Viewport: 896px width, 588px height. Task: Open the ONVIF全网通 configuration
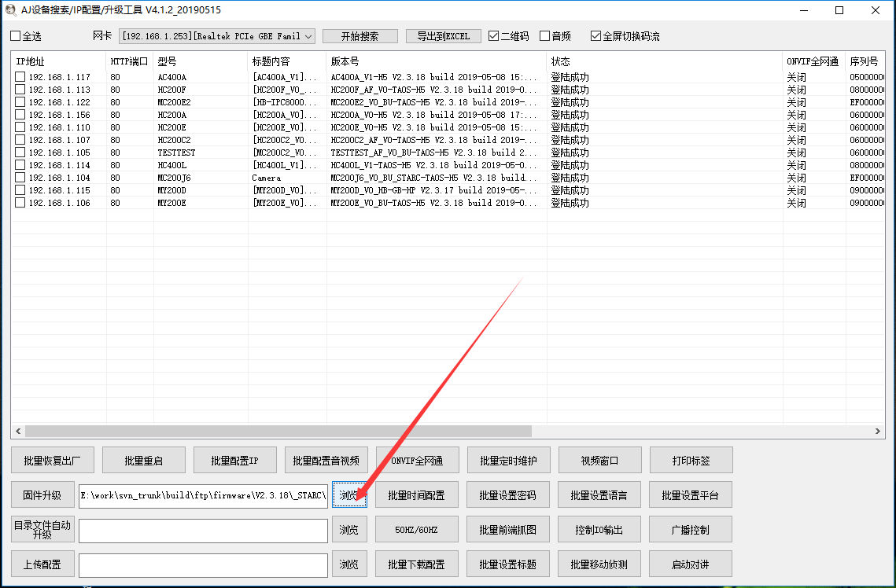point(417,459)
